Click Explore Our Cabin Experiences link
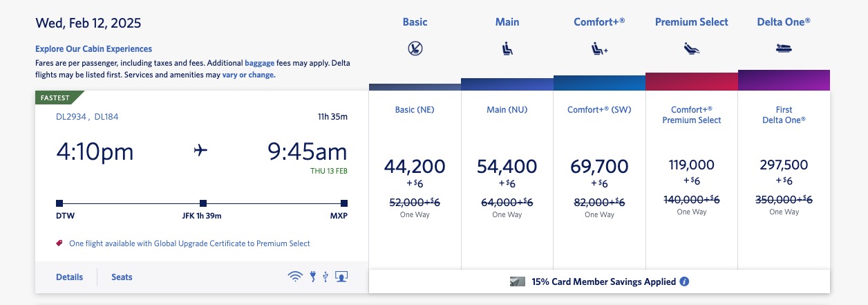The height and width of the screenshot is (305, 868). 93,49
